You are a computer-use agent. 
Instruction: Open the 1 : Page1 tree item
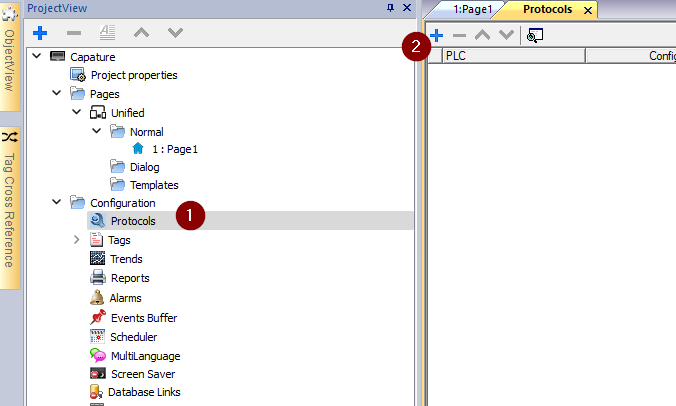[175, 149]
